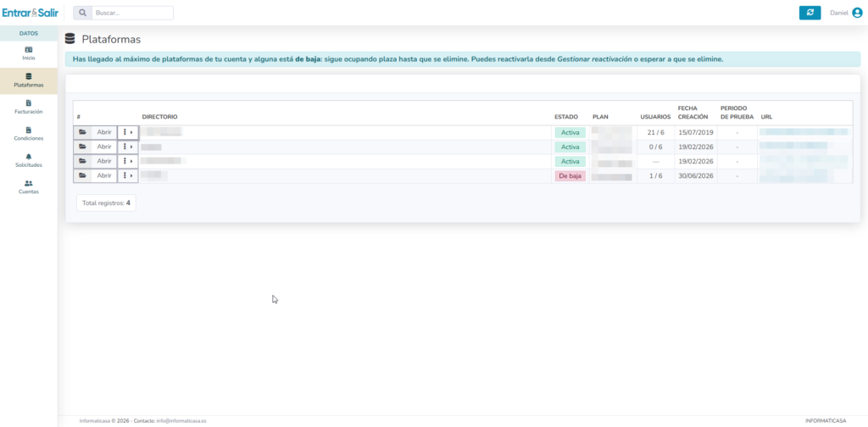Click the PERIODO DE PRUEBA column header
This screenshot has width=868, height=427.
pos(737,113)
